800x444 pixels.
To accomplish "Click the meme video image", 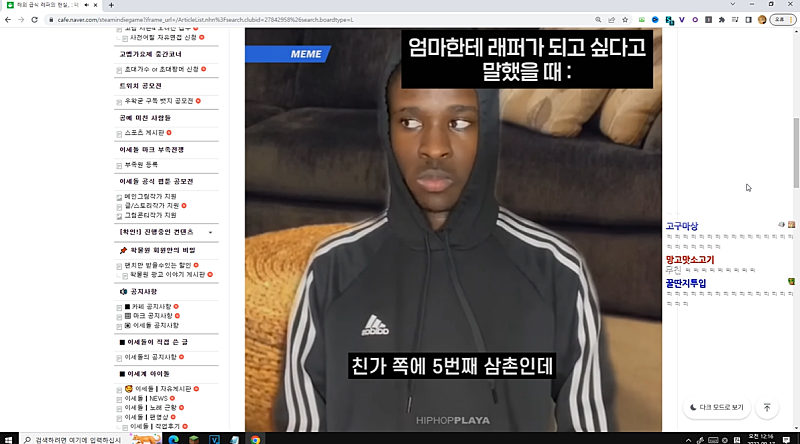I will (x=453, y=230).
